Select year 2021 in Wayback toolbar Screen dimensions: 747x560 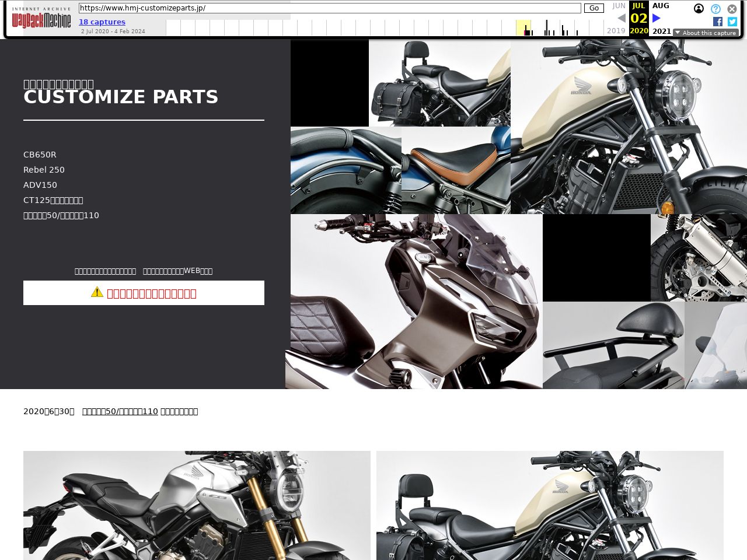click(x=662, y=31)
